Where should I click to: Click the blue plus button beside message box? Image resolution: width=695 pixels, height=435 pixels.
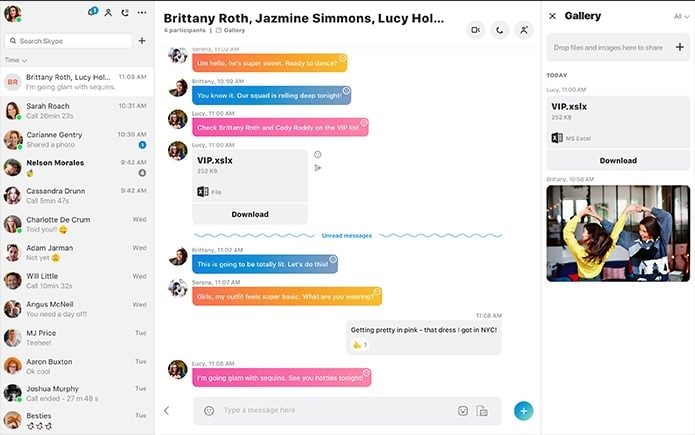tap(523, 411)
